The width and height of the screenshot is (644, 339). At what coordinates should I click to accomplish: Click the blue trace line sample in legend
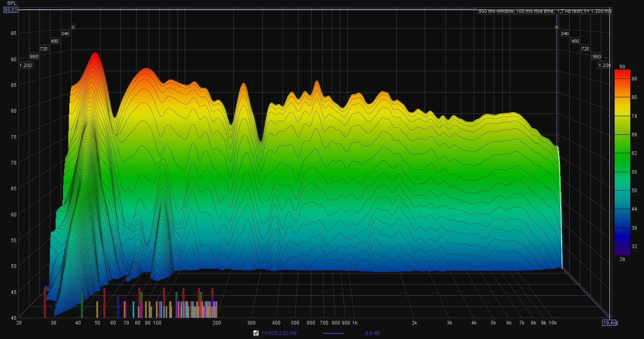click(x=333, y=333)
